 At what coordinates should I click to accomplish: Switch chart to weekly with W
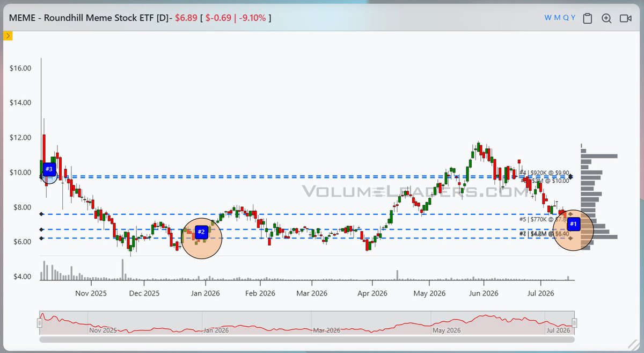pyautogui.click(x=548, y=18)
